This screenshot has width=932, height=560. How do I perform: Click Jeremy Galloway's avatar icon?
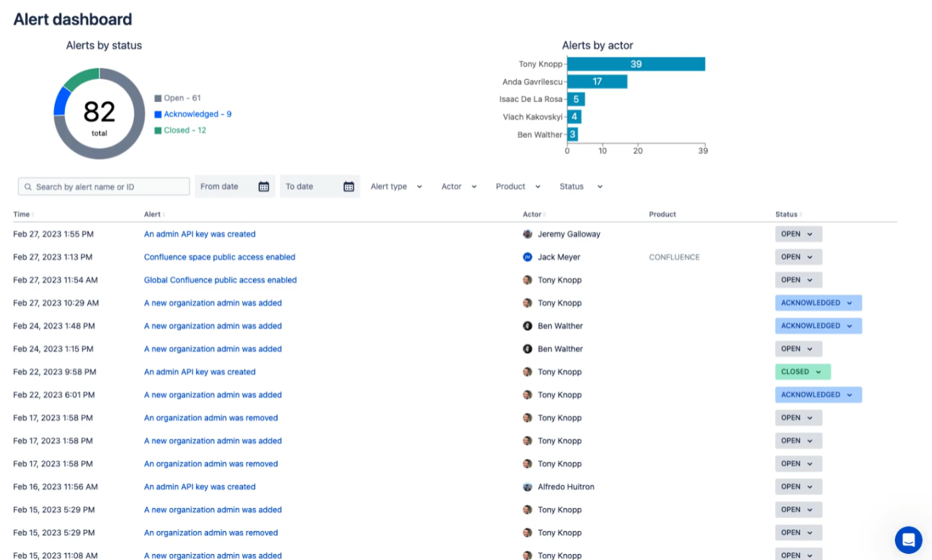(x=528, y=234)
